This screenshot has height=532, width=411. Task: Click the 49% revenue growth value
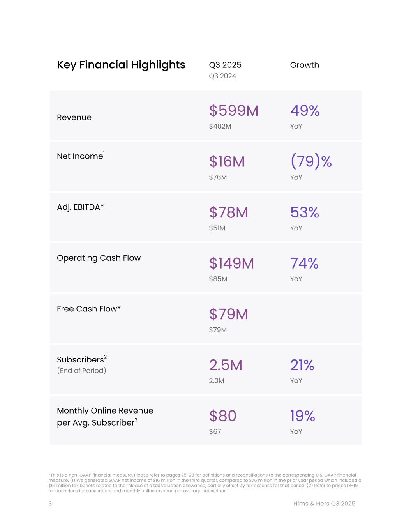[x=305, y=111]
